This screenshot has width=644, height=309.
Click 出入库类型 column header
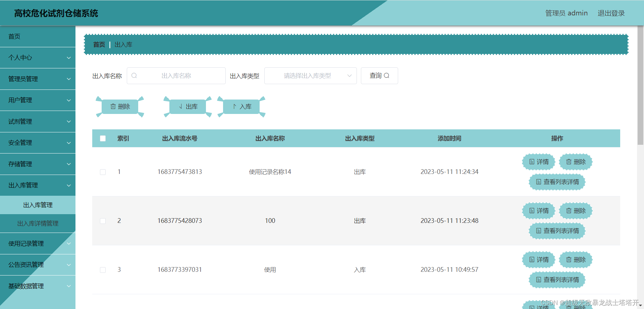360,138
